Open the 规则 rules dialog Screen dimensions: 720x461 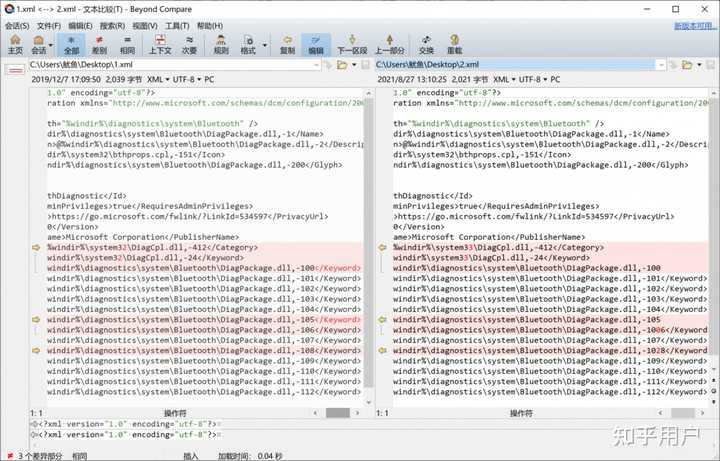tap(221, 45)
